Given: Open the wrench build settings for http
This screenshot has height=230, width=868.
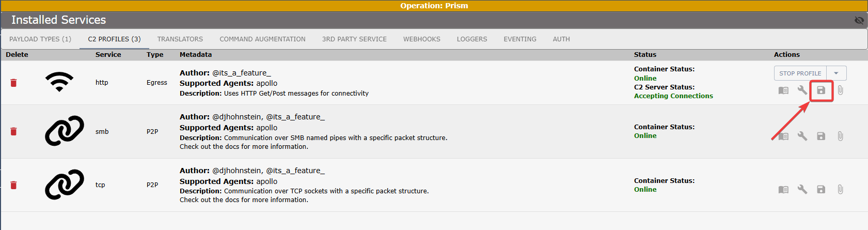Looking at the screenshot, I should [802, 90].
